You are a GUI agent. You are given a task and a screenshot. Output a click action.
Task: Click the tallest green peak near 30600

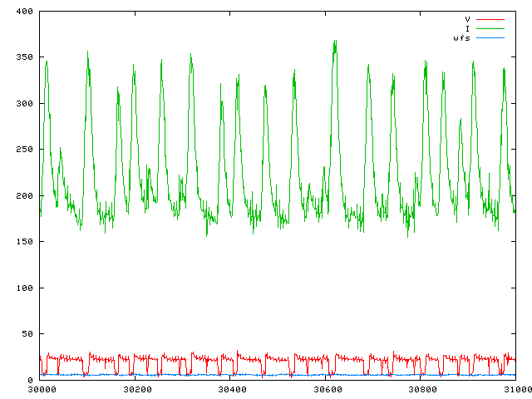pyautogui.click(x=335, y=41)
